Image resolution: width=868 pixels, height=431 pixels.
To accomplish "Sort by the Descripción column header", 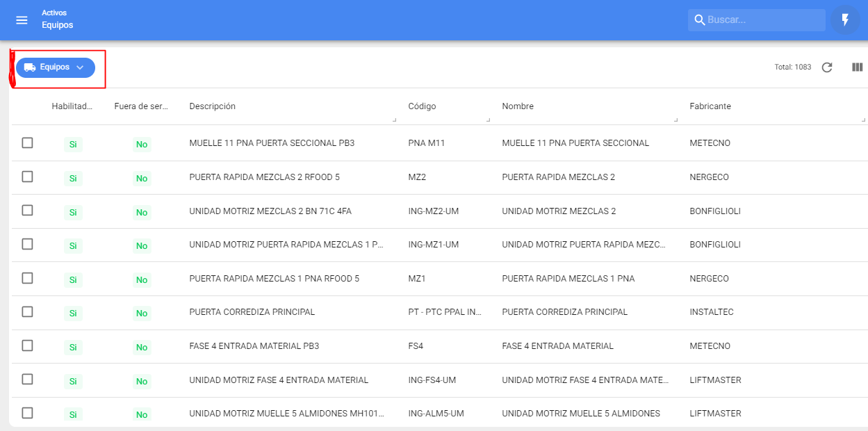I will tap(212, 106).
